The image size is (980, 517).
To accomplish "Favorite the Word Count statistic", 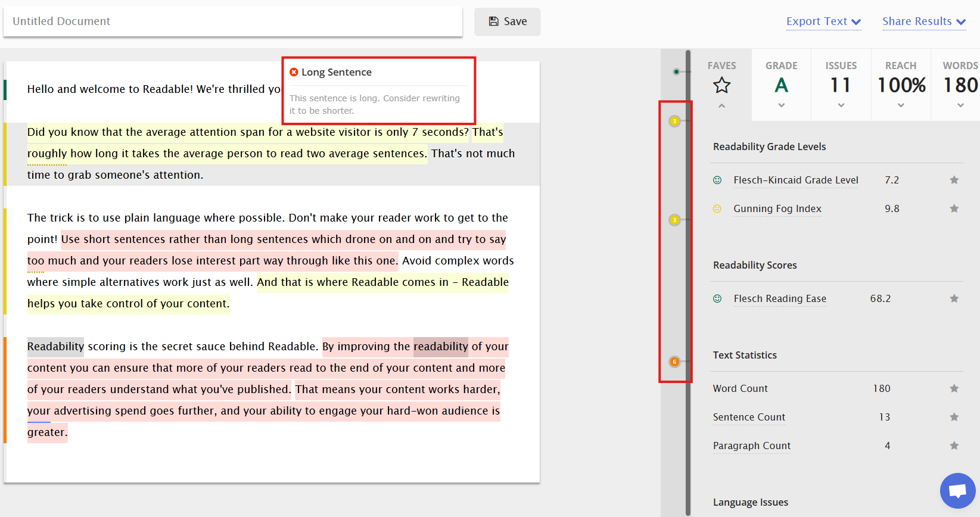I will (954, 388).
